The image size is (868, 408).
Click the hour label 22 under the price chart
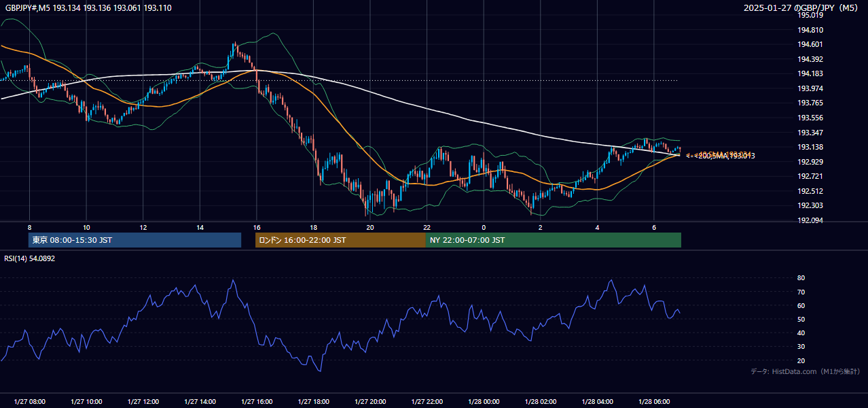427,227
